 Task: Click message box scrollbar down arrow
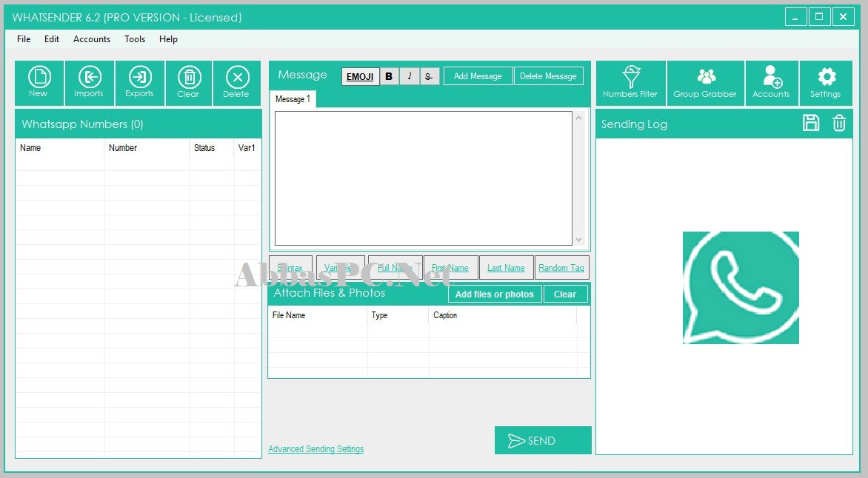click(579, 240)
